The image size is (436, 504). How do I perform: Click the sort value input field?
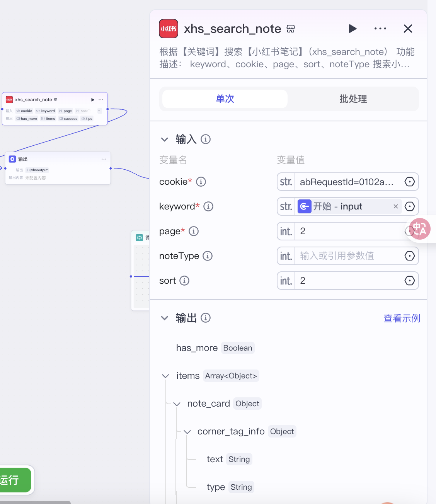(x=348, y=281)
